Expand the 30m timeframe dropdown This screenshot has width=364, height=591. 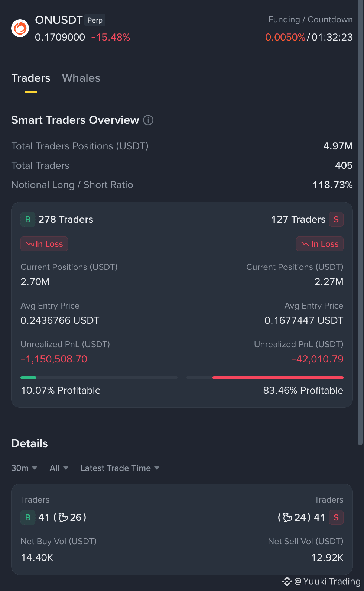click(24, 468)
